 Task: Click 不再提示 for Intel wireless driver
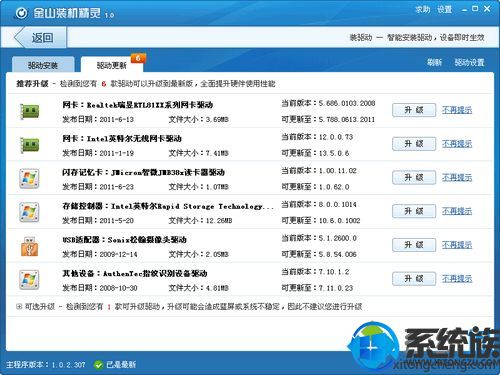coord(457,144)
